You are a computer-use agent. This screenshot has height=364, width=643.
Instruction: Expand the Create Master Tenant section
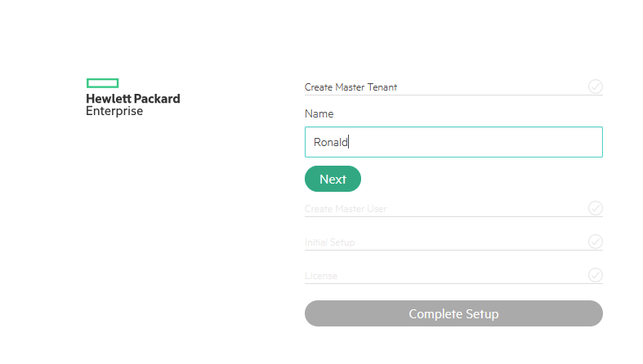point(351,87)
